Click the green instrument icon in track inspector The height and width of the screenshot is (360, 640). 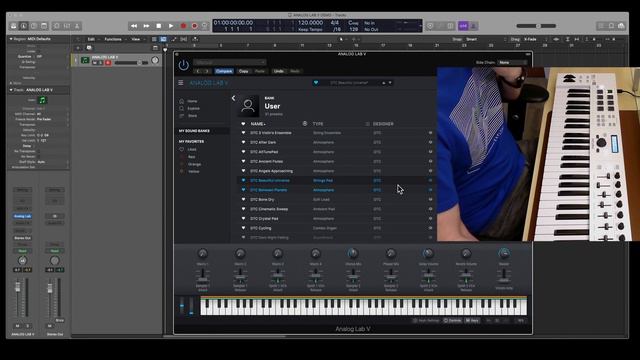pyautogui.click(x=42, y=100)
